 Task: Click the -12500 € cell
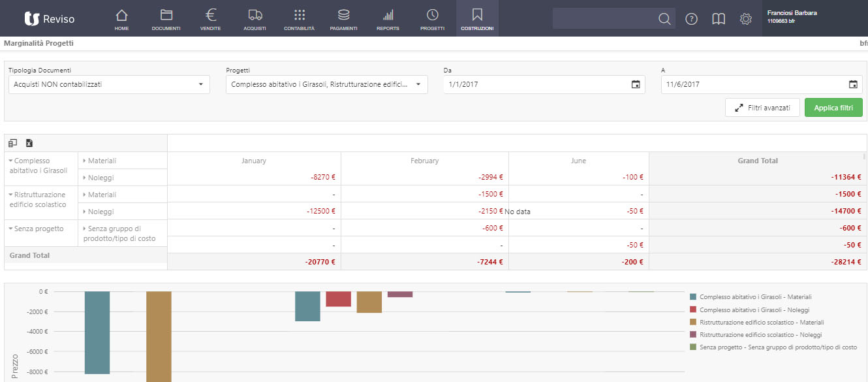(x=254, y=211)
